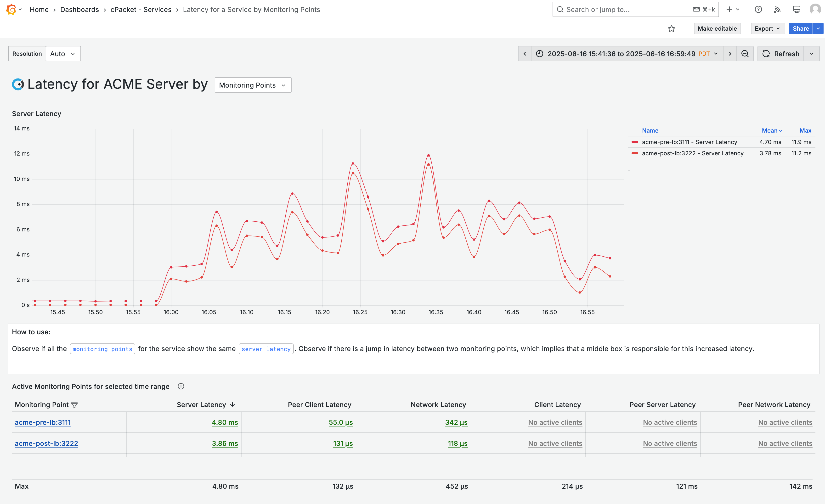Screen dimensions: 825x504
Task: Click the 3.86 ms server latency link
Action: tap(225, 443)
